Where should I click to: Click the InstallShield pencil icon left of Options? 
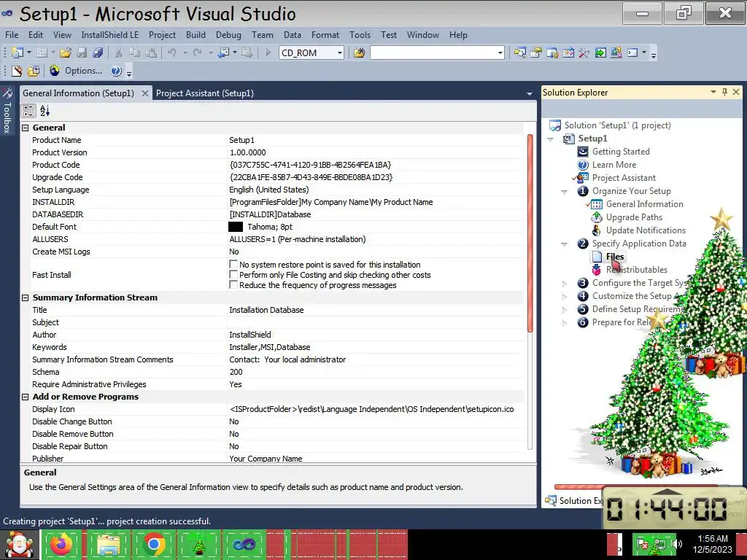(x=18, y=71)
